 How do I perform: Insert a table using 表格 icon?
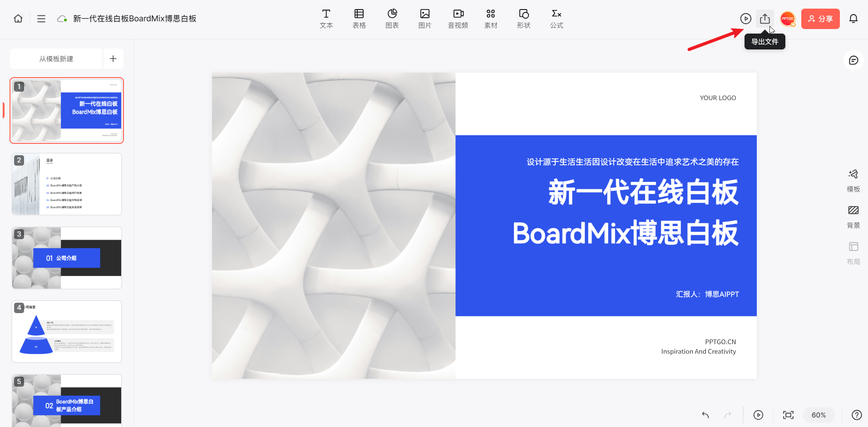(359, 19)
